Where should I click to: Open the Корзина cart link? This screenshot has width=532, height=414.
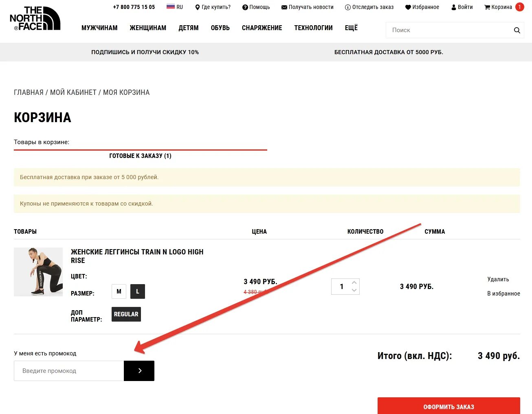(498, 7)
